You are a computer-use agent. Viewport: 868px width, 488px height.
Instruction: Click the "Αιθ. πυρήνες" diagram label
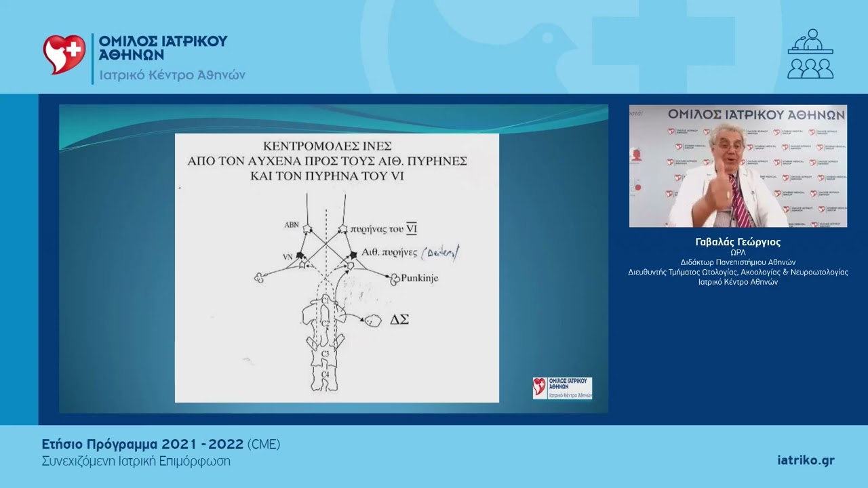click(x=389, y=253)
